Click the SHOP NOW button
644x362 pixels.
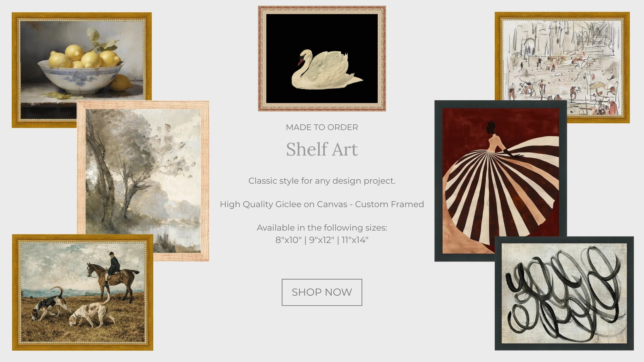pyautogui.click(x=322, y=292)
